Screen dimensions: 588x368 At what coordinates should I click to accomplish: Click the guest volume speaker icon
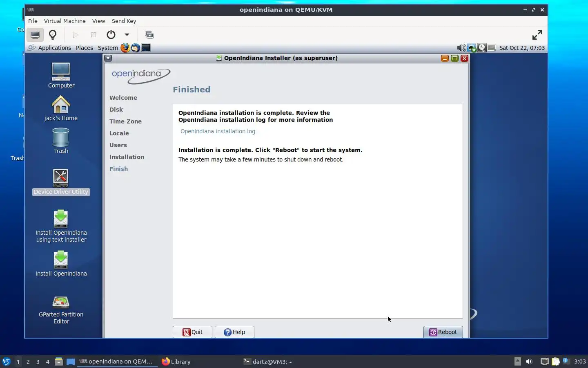tap(461, 48)
